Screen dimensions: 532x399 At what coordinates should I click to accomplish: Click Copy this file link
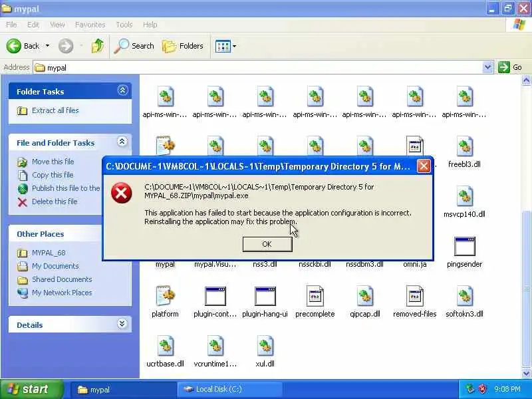(x=53, y=175)
